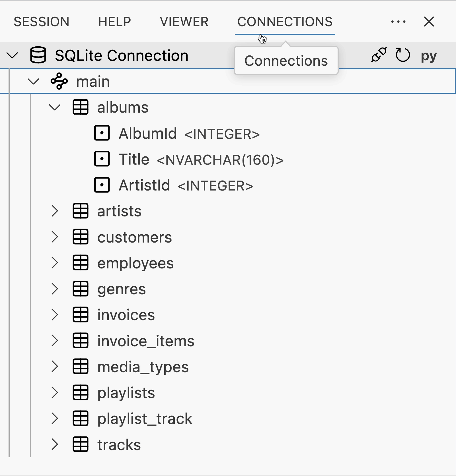Click the column icon beside AlbumId
Screen dimensions: 456x476
tap(102, 133)
